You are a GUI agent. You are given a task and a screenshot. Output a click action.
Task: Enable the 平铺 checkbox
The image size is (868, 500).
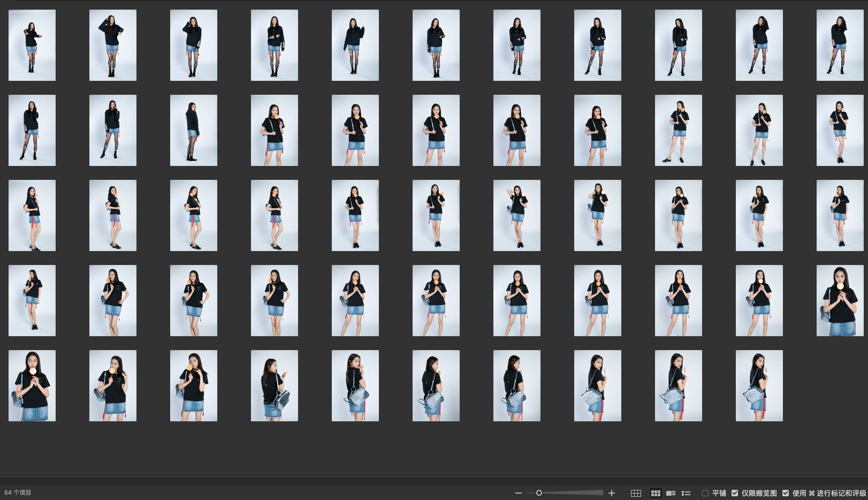coord(705,493)
